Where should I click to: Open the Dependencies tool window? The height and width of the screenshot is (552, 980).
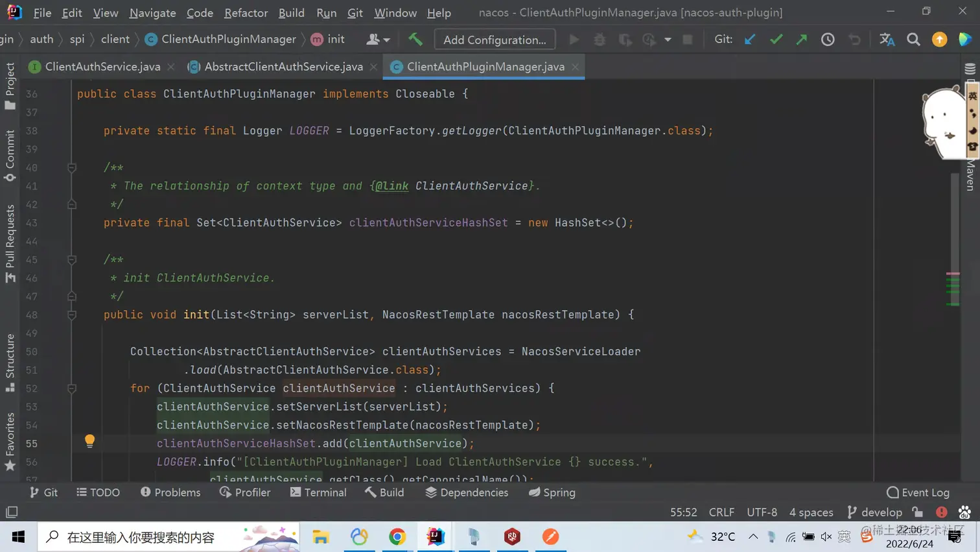point(467,492)
